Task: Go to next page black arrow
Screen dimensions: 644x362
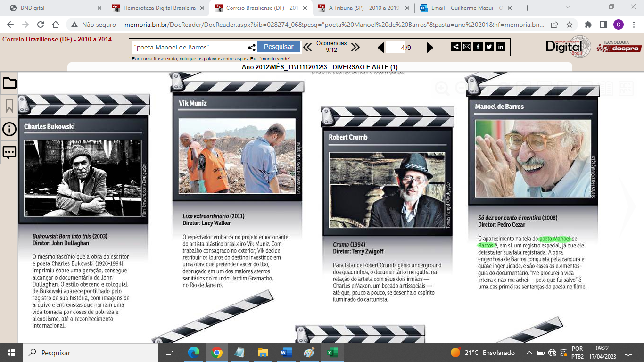Action: [430, 47]
